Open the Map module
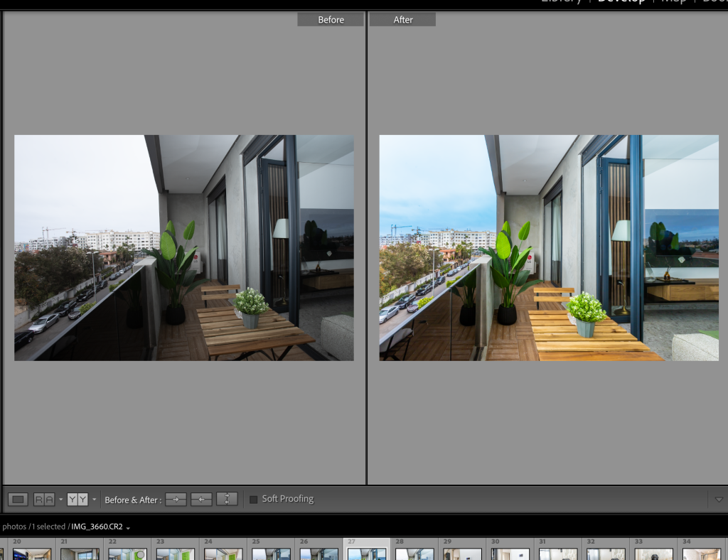The image size is (728, 560). [673, 2]
